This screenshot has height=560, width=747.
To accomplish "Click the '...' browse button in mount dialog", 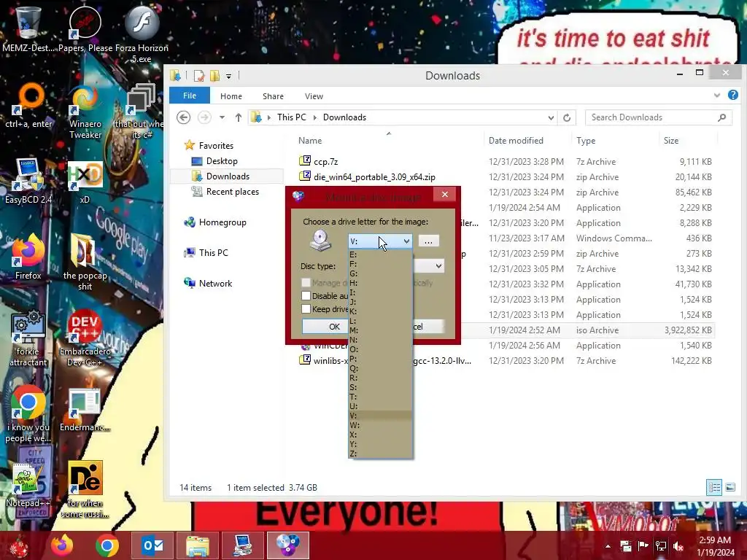I will [428, 241].
